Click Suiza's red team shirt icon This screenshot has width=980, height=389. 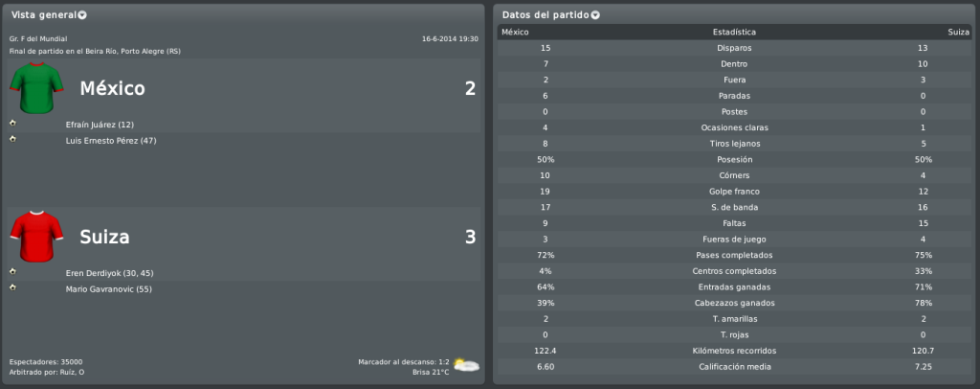click(x=37, y=236)
